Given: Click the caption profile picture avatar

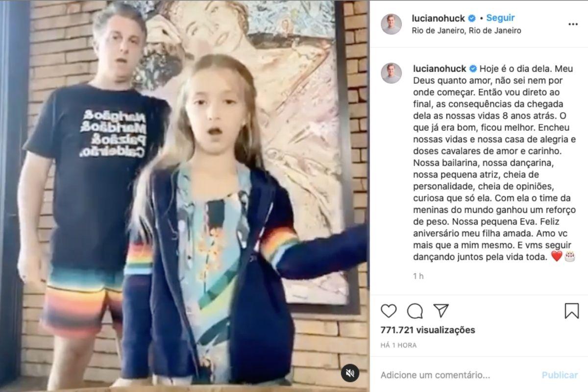Looking at the screenshot, I should (391, 73).
